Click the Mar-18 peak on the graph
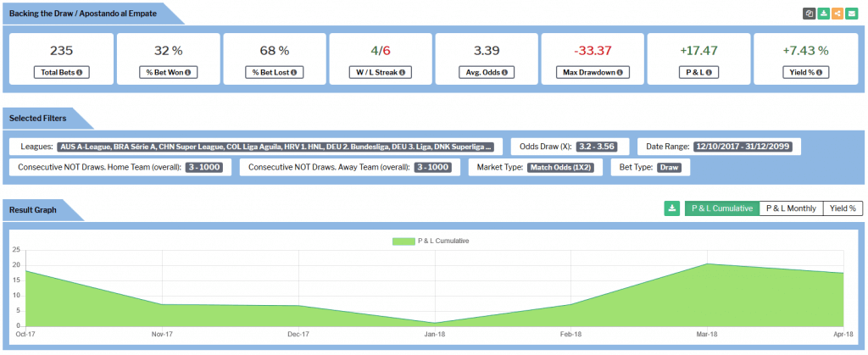 (708, 263)
